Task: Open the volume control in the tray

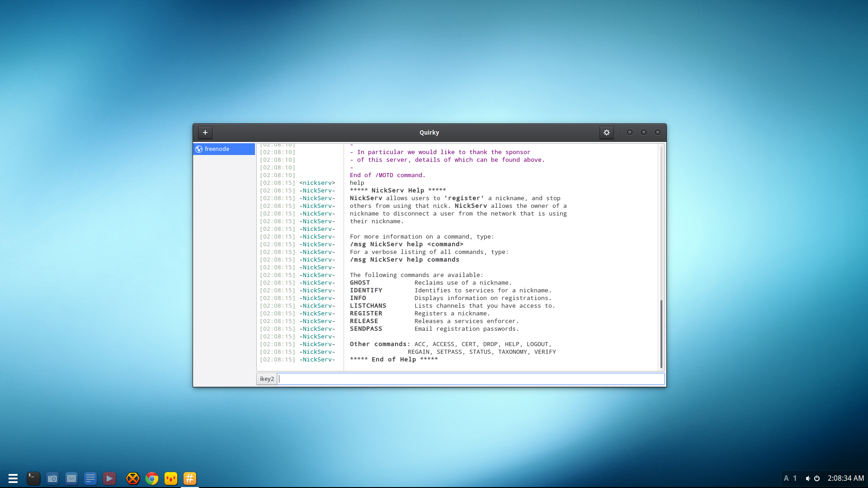Action: pyautogui.click(x=807, y=479)
